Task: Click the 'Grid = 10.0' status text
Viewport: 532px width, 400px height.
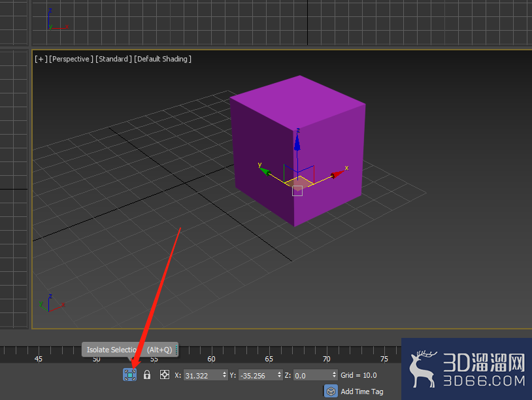Action: click(359, 375)
